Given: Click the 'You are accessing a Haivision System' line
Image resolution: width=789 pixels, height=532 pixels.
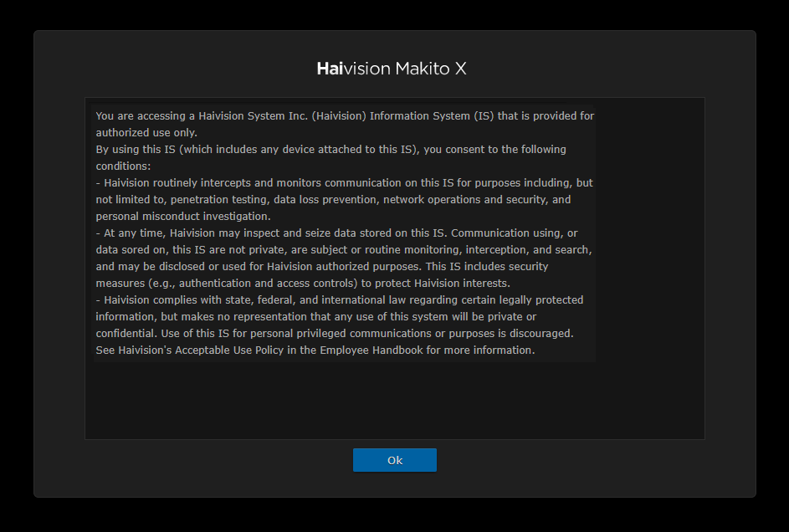Looking at the screenshot, I should click(345, 115).
